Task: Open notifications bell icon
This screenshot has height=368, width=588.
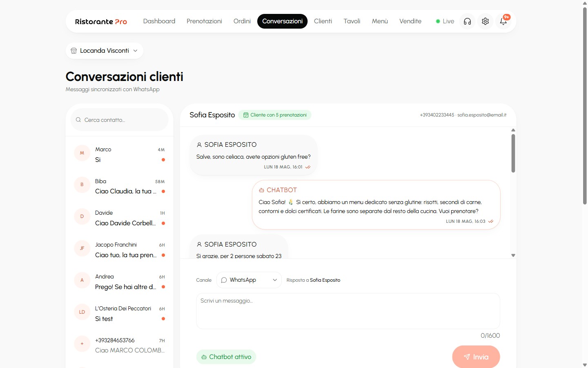Action: [x=503, y=21]
